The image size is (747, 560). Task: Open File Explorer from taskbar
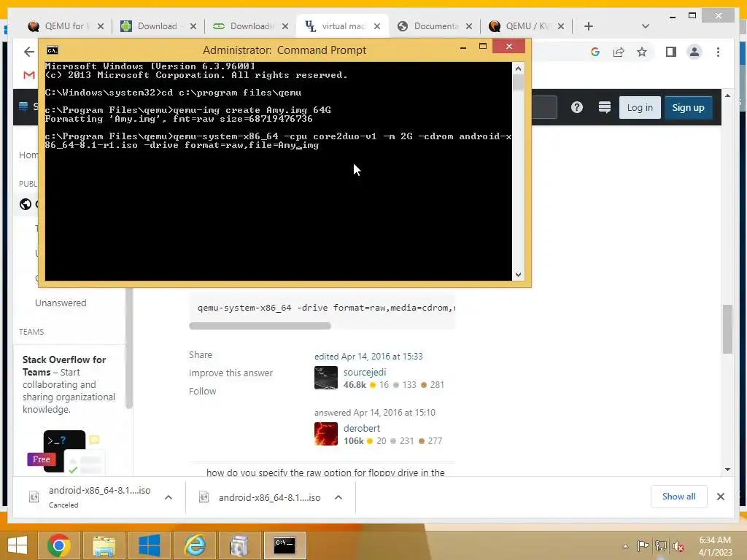coord(104,545)
